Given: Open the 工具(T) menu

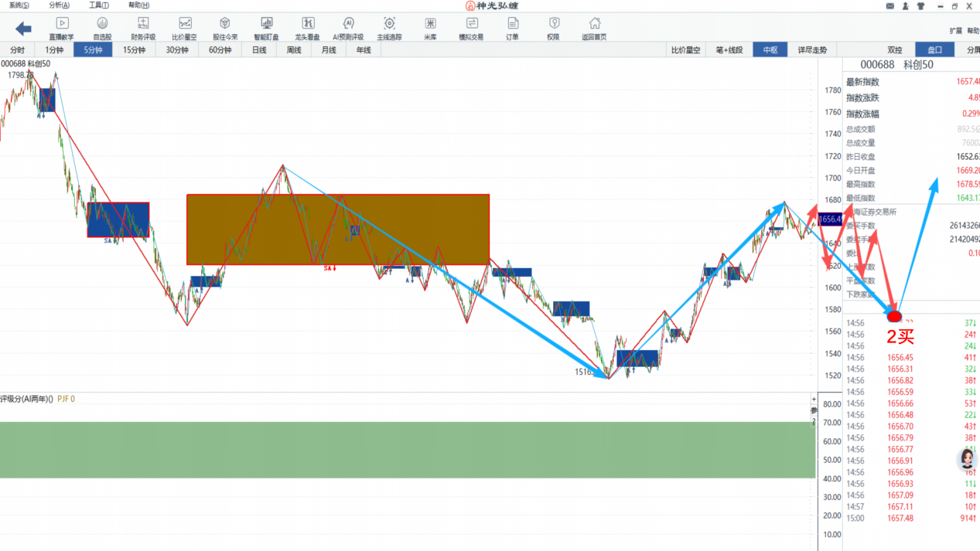Looking at the screenshot, I should (98, 5).
